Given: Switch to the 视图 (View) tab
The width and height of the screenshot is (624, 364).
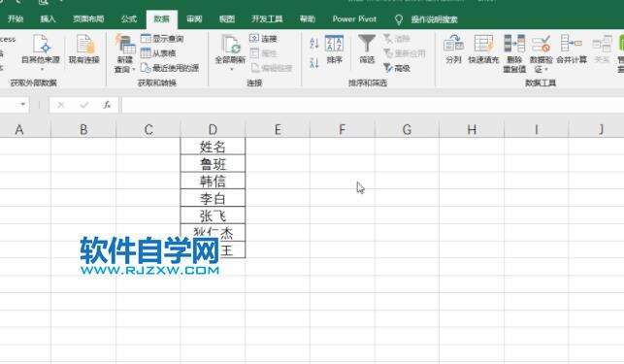Looking at the screenshot, I should click(x=227, y=18).
